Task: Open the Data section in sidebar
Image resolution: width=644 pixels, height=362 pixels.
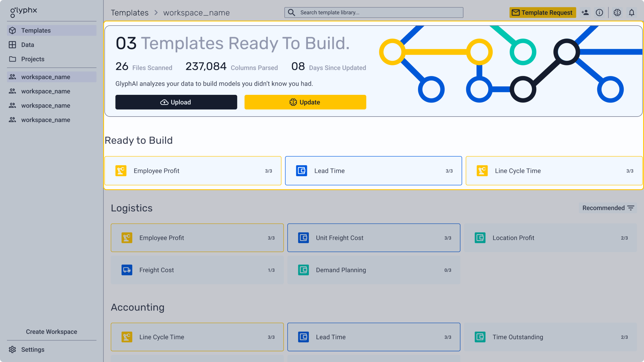Action: click(x=28, y=45)
